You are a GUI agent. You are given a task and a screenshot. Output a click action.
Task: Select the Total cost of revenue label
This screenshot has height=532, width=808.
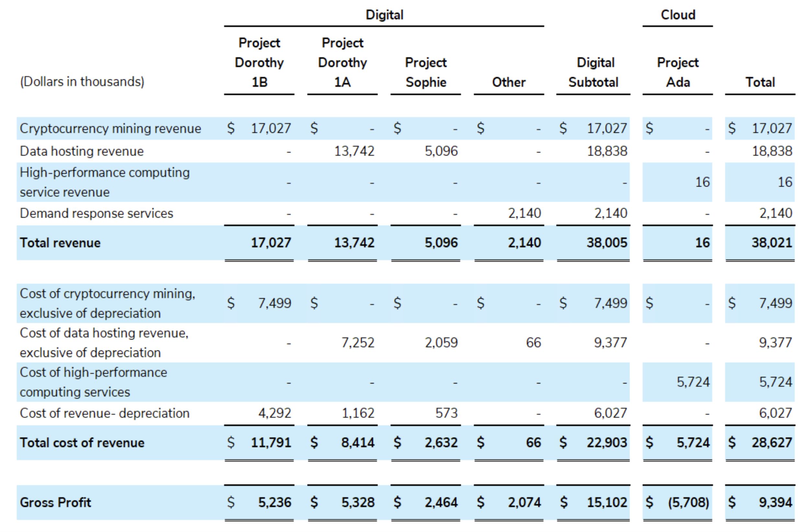tap(82, 443)
